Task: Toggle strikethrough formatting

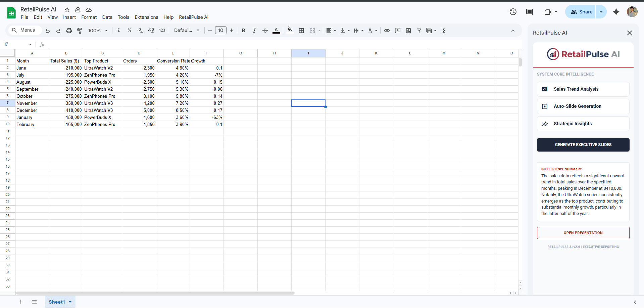Action: click(265, 31)
